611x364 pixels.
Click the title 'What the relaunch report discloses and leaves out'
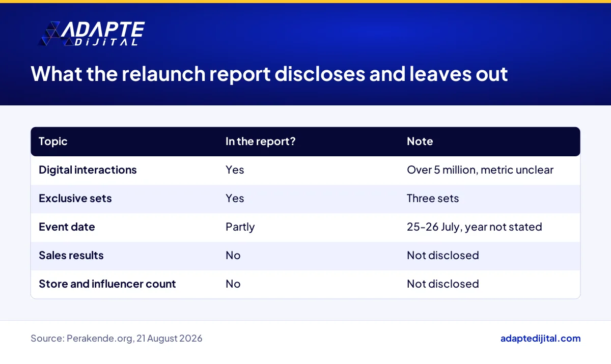[x=269, y=74]
